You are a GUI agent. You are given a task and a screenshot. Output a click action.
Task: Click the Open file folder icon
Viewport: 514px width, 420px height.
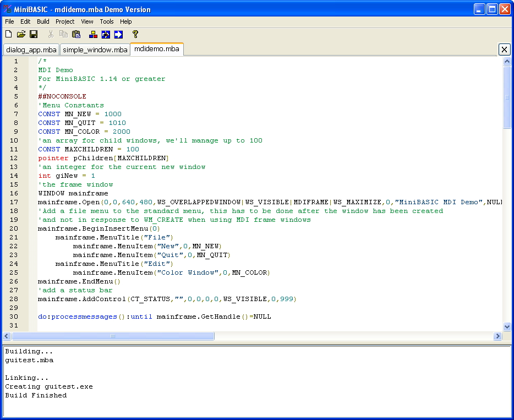[x=21, y=34]
